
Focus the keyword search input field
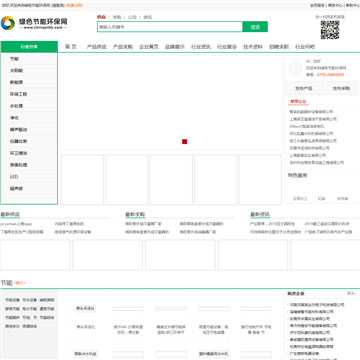(170, 27)
